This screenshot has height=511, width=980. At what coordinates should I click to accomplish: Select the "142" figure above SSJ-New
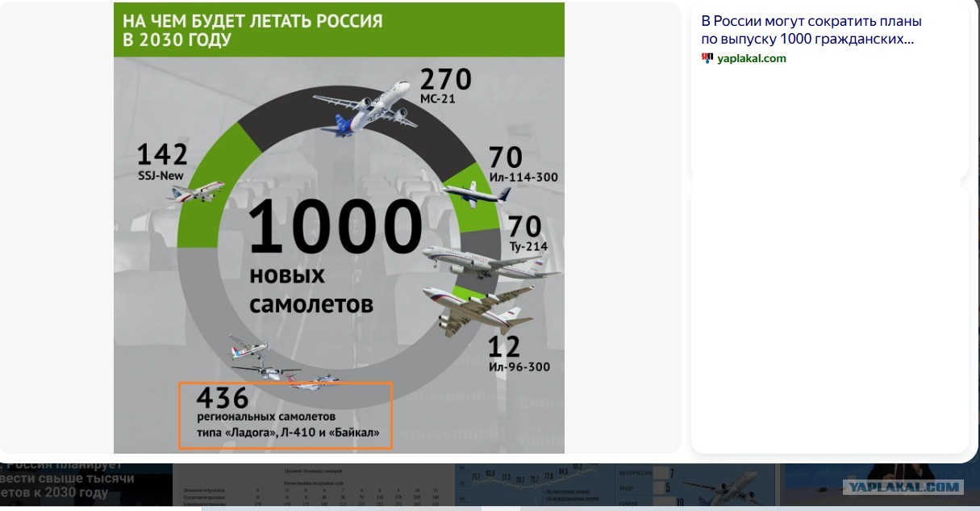[162, 154]
